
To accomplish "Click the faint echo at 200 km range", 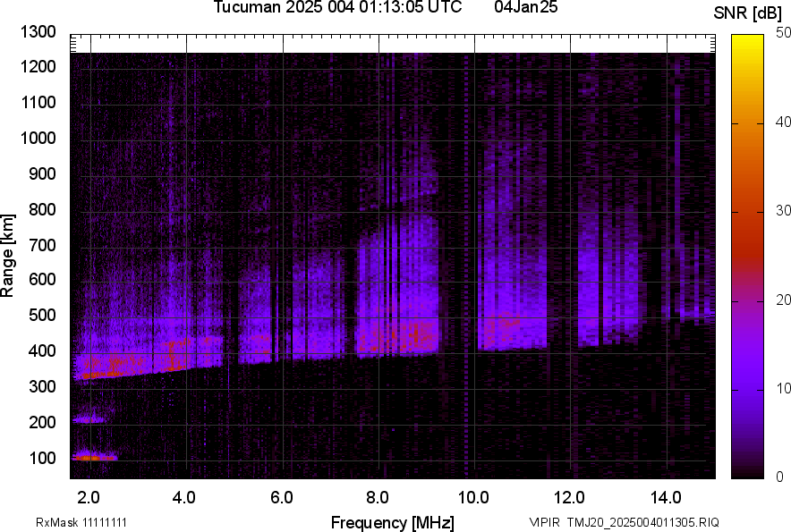I will coord(89,418).
